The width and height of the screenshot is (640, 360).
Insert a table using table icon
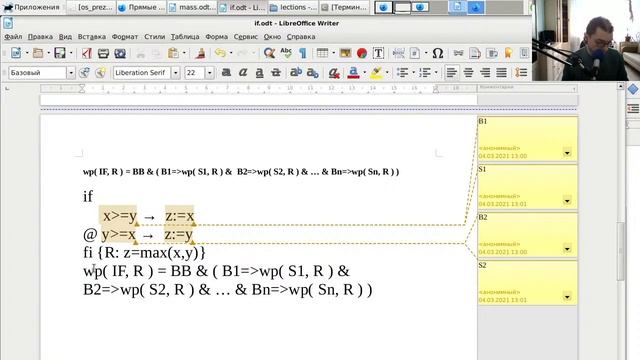pyautogui.click(x=322, y=53)
